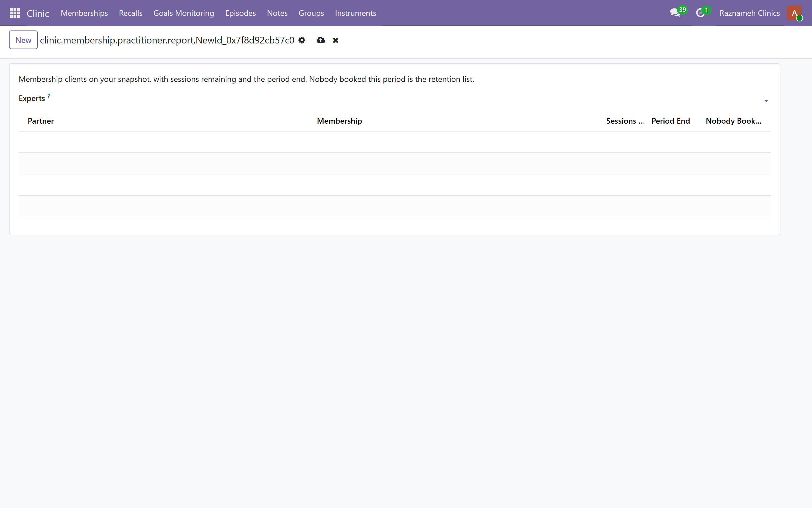Save record with the cloud upload icon
Image resolution: width=812 pixels, height=508 pixels.
(x=321, y=40)
